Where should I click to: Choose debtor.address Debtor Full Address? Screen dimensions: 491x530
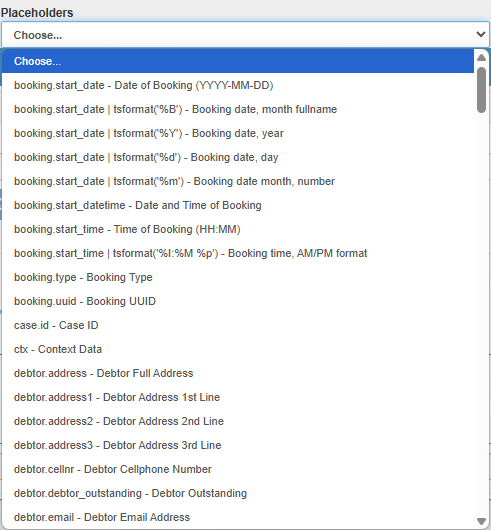[x=238, y=373]
